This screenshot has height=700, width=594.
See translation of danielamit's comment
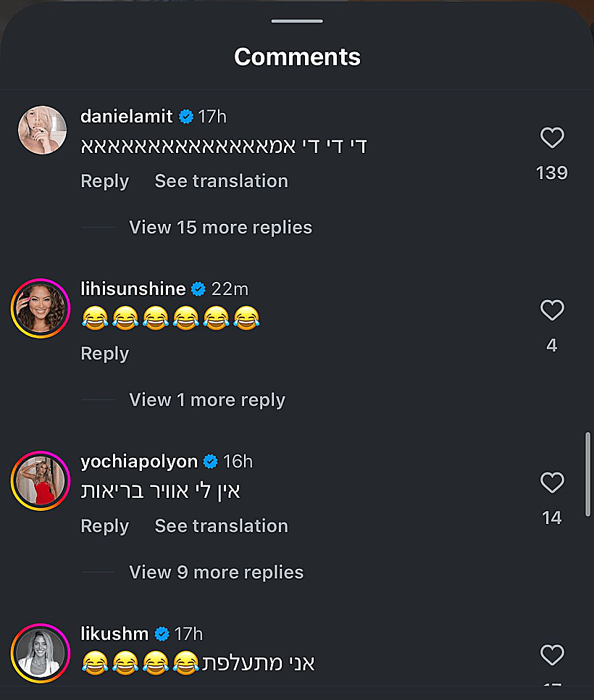221,181
